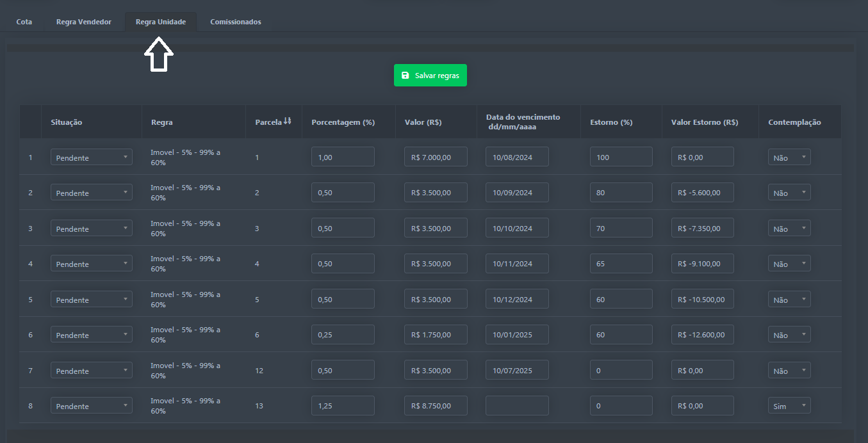The width and height of the screenshot is (868, 443).
Task: Click the Valor field showing R$ 1.750,00
Action: click(x=436, y=334)
